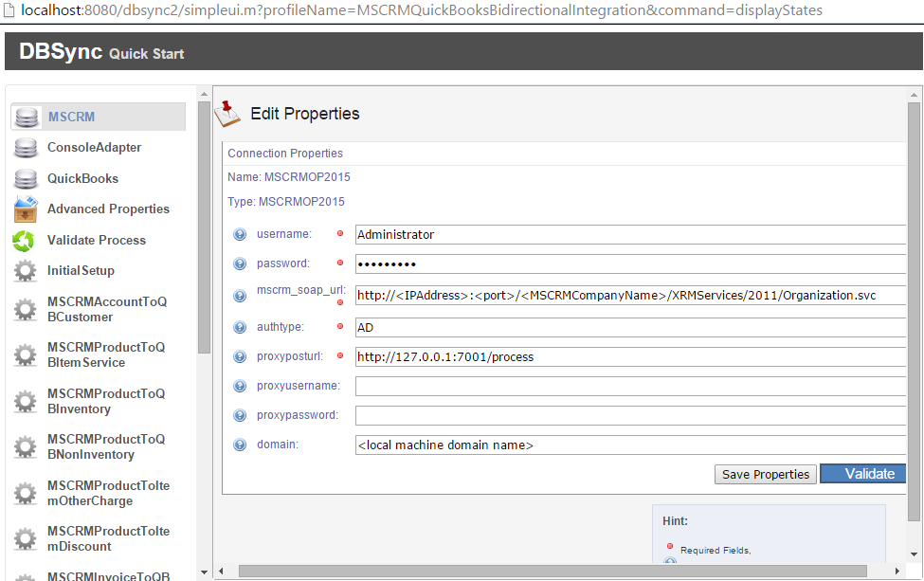Click the help icon beside authtype
Screen dimensions: 924x581
(240, 327)
